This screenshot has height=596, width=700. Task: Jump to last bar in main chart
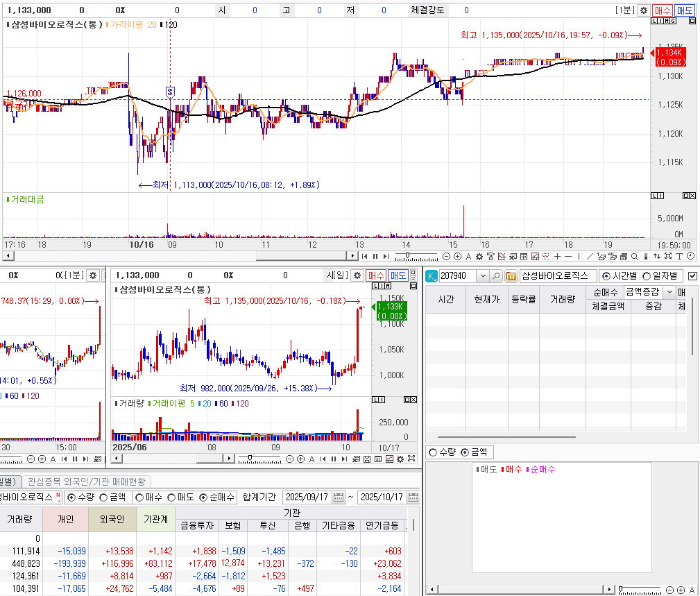coord(386,256)
